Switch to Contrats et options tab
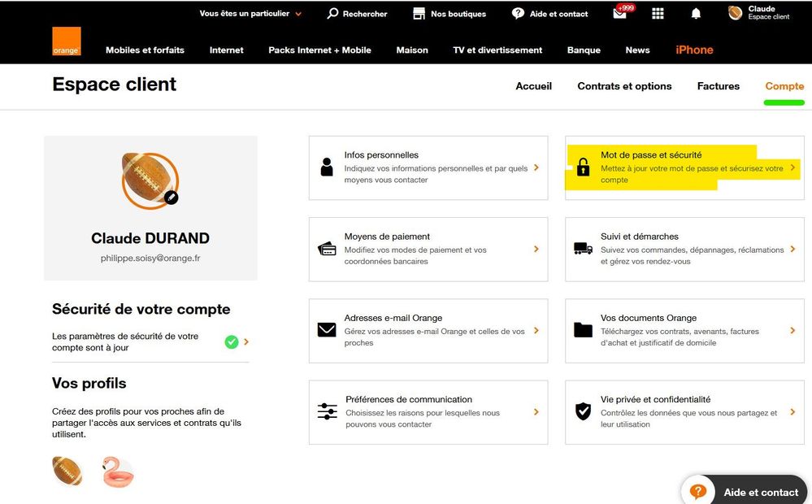Image resolution: width=812 pixels, height=504 pixels. tap(624, 86)
